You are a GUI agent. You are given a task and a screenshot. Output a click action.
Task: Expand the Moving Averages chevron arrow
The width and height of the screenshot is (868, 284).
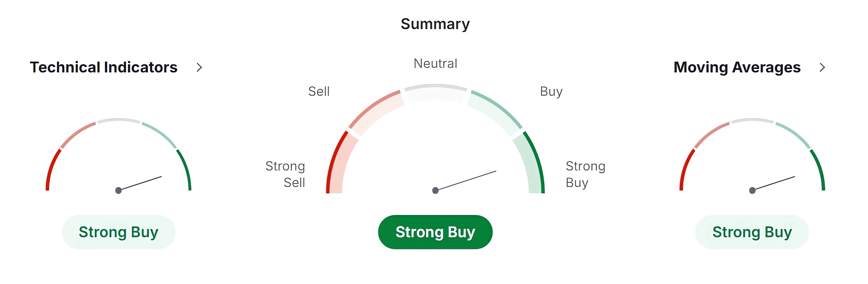pos(822,67)
